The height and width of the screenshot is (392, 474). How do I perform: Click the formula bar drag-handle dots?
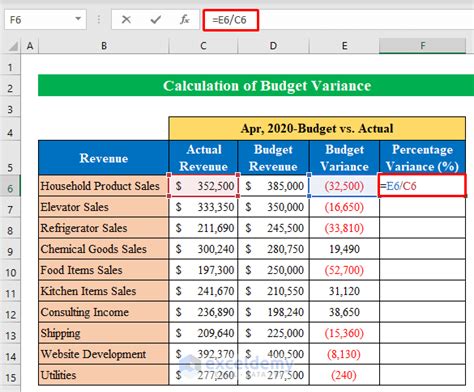[x=99, y=20]
